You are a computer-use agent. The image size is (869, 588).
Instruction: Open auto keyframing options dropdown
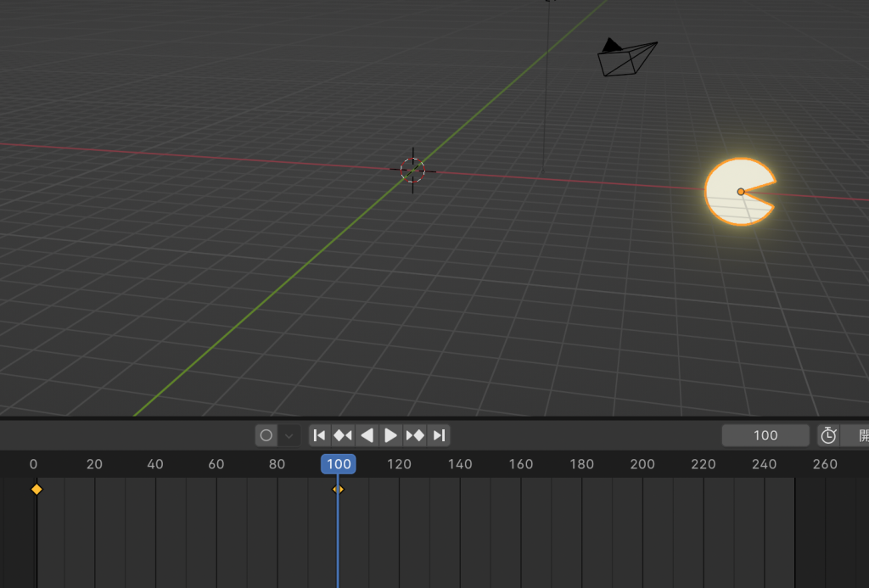[x=289, y=435]
